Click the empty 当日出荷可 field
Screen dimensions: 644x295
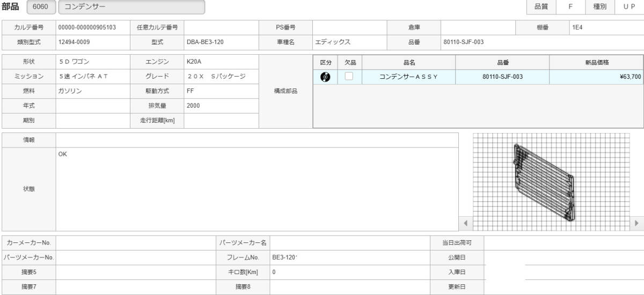tap(564, 243)
